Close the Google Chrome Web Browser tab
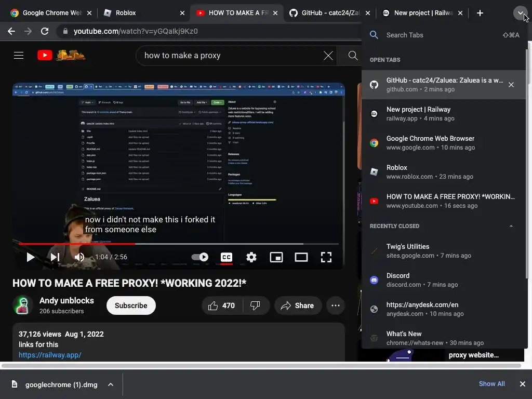The width and height of the screenshot is (532, 399). coord(89,13)
